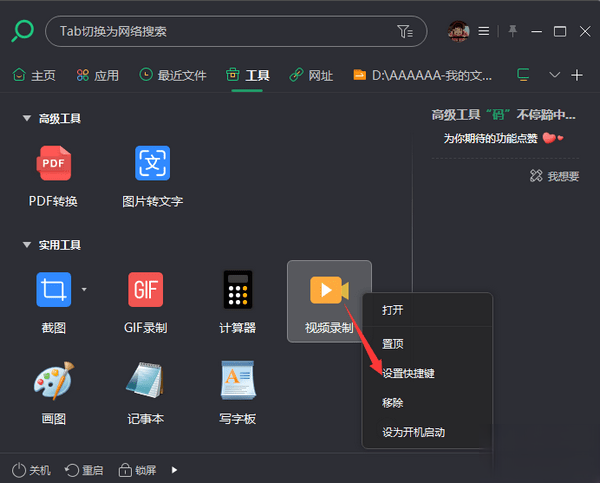Open the user avatar profile

pyautogui.click(x=458, y=31)
